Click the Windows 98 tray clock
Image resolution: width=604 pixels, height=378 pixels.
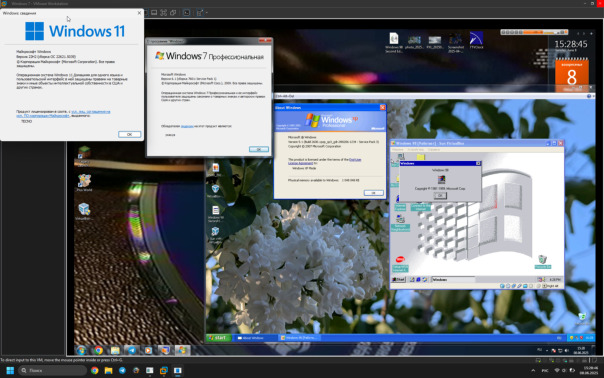555,279
